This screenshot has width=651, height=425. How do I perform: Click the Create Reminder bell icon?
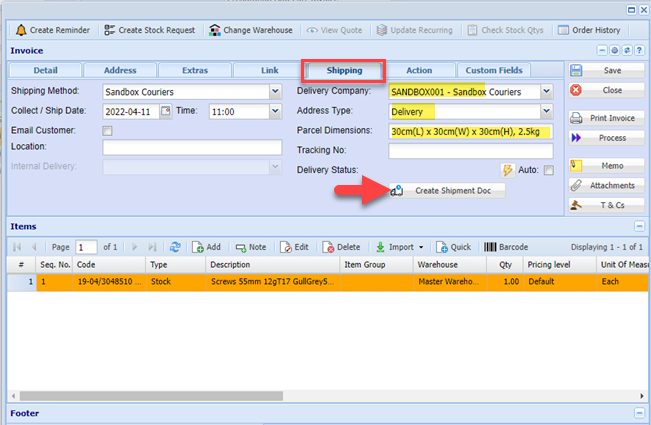tap(20, 30)
